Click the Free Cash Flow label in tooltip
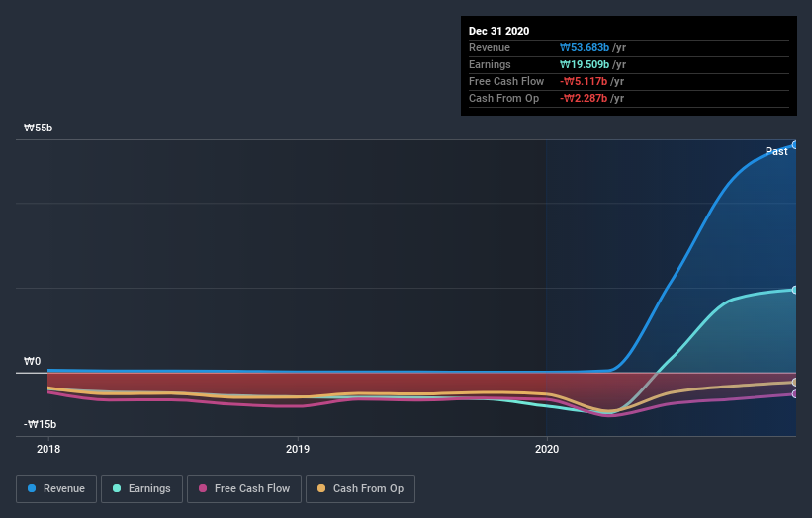This screenshot has width=812, height=518. click(x=506, y=82)
